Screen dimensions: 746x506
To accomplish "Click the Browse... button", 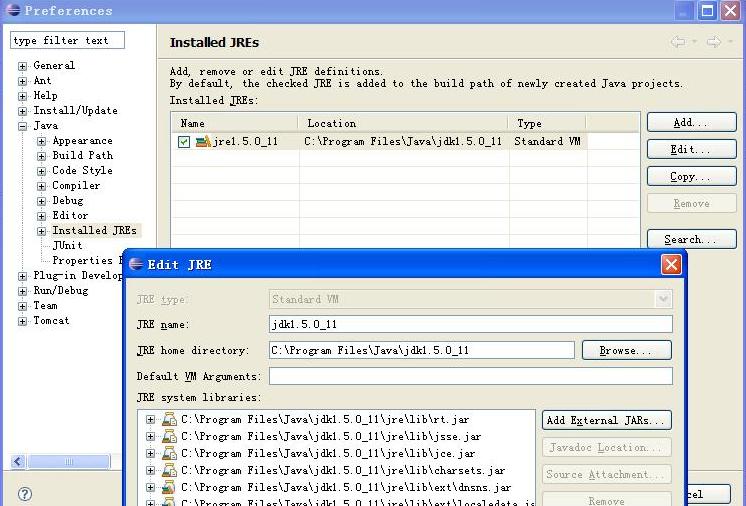I will point(627,350).
